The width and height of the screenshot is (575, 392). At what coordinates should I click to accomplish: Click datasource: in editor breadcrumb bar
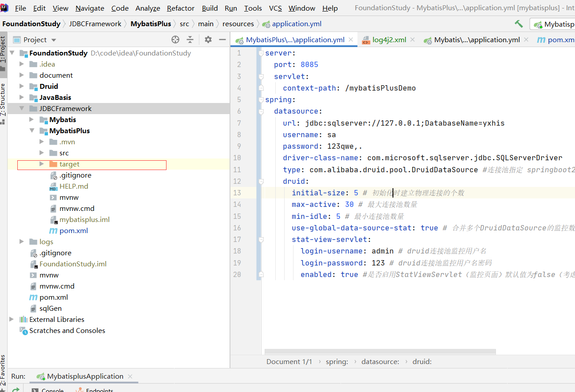380,361
